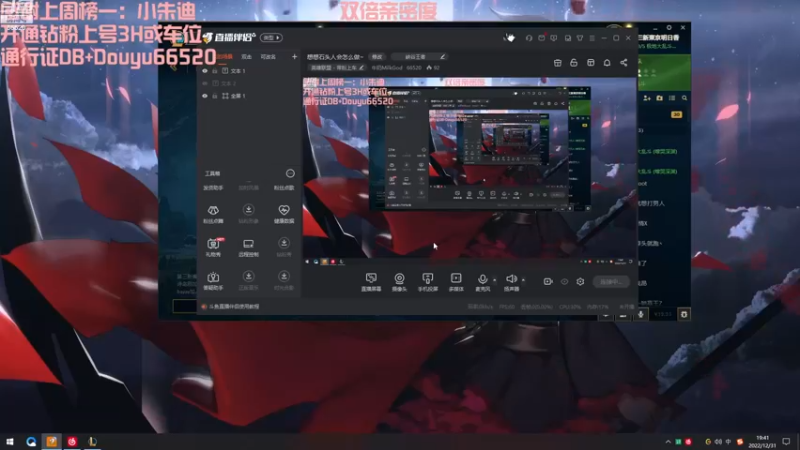Screen dimensions: 800x450
Task: Mute the 麦克风 microphone
Action: pyautogui.click(x=482, y=282)
